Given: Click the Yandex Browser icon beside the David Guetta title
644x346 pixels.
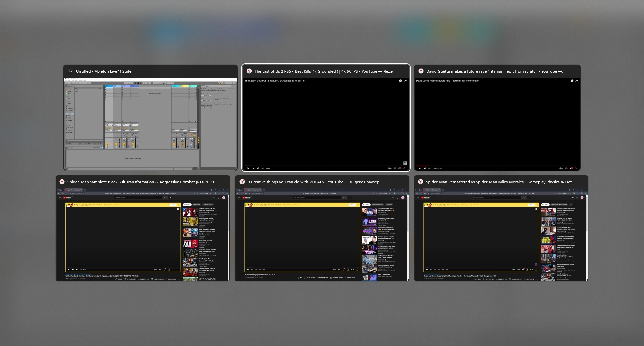Looking at the screenshot, I should point(421,71).
